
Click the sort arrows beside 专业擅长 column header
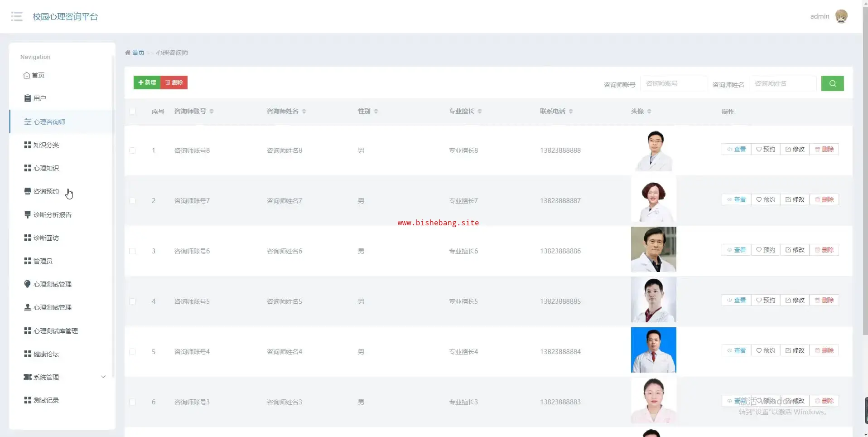click(x=480, y=112)
